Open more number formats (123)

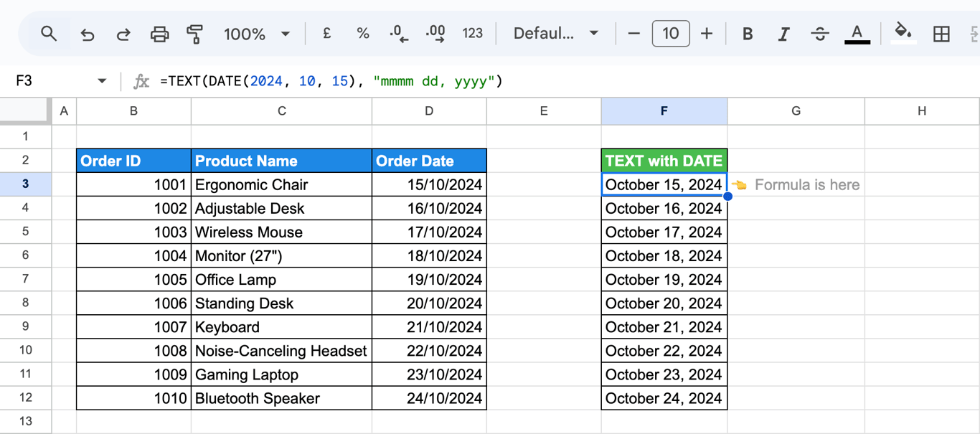click(x=472, y=34)
